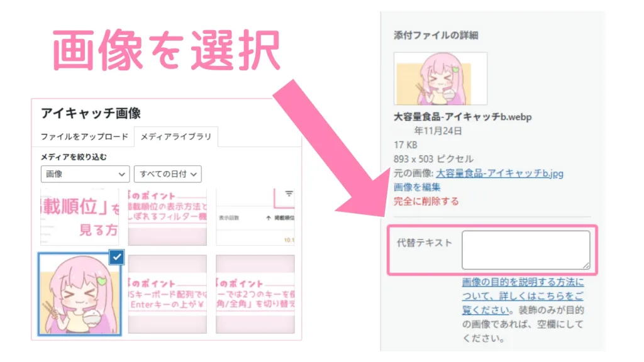Viewport: 644px width, 362px height.
Task: Click the filter lines icon in top-right thumbnail
Action: click(x=289, y=194)
